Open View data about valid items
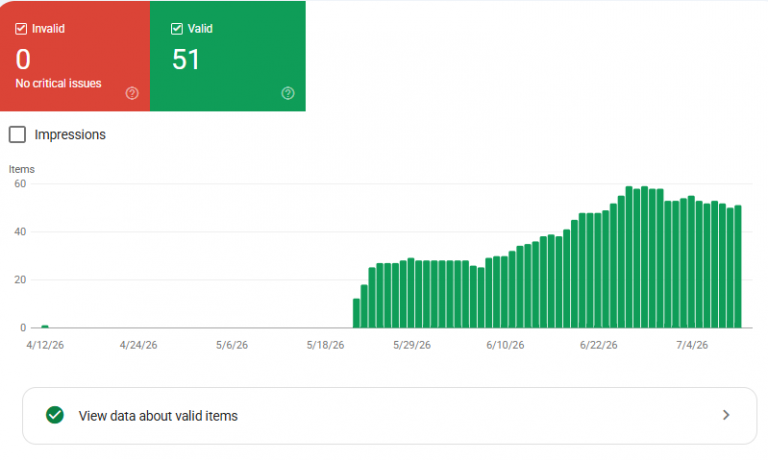Image resolution: width=768 pixels, height=460 pixels. 389,416
